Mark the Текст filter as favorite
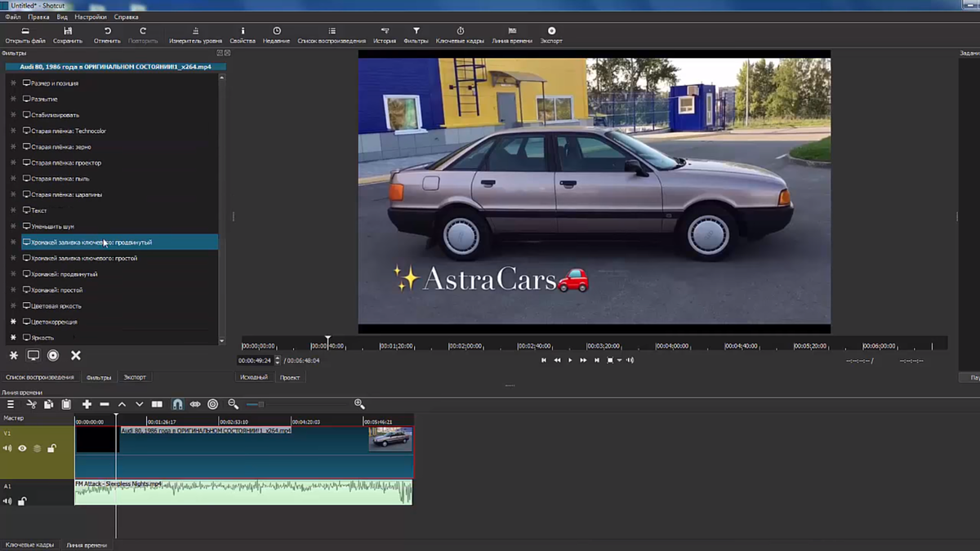This screenshot has height=551, width=980. [13, 211]
